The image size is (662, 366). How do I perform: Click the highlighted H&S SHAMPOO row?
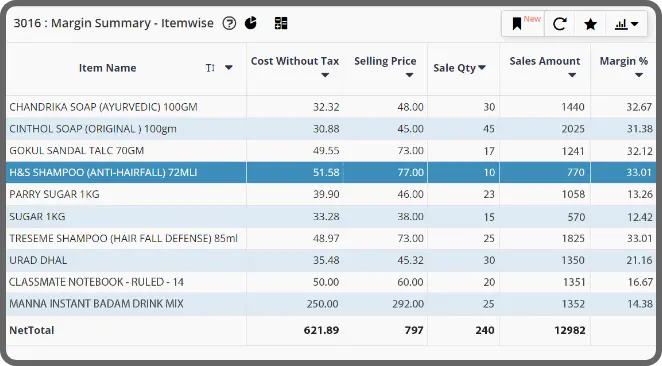click(x=331, y=172)
